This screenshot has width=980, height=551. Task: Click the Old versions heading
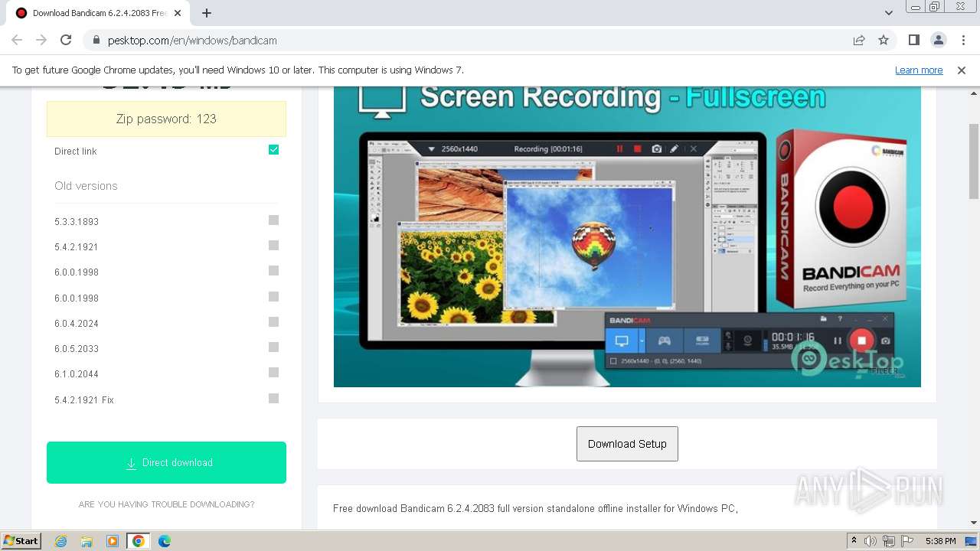(x=86, y=186)
